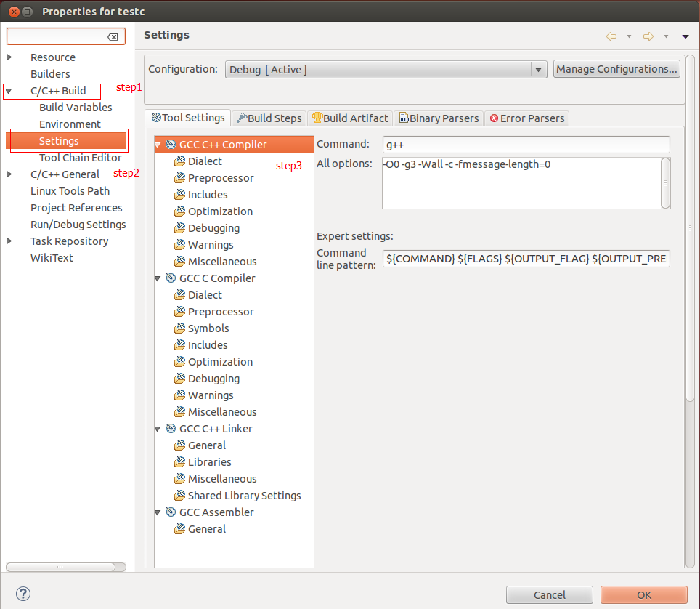
Task: Click the Debugging icon under GCC C++ Compiler
Action: point(179,228)
